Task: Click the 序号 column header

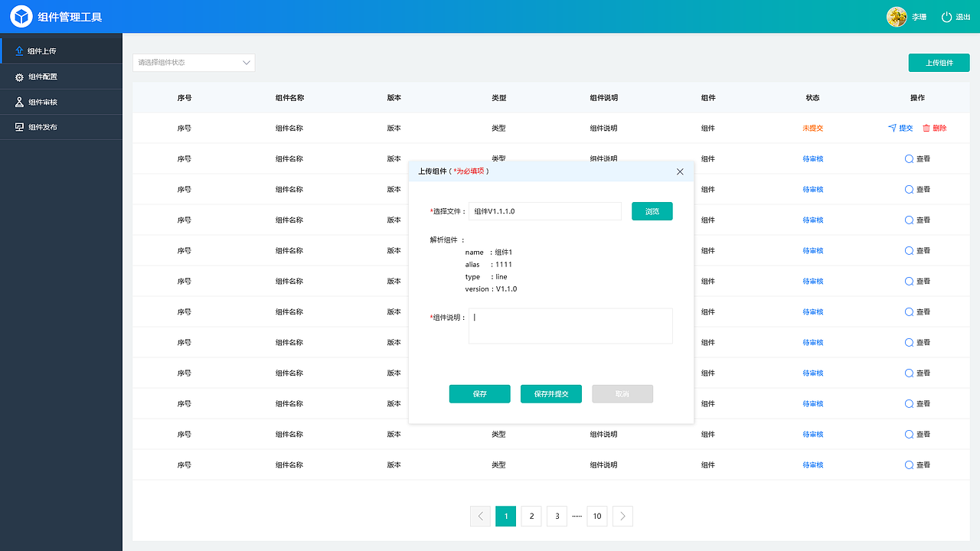Action: coord(185,98)
